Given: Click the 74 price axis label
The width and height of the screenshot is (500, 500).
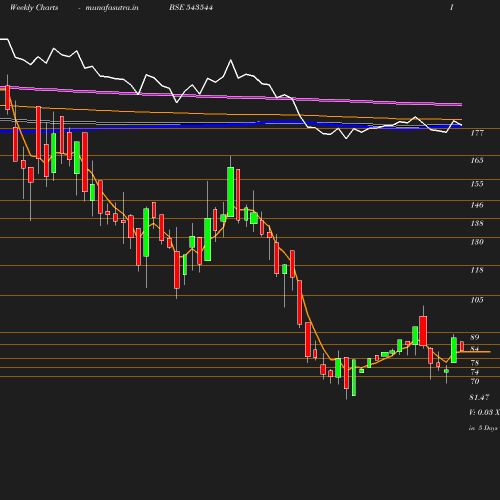Looking at the screenshot, I should [x=475, y=372].
